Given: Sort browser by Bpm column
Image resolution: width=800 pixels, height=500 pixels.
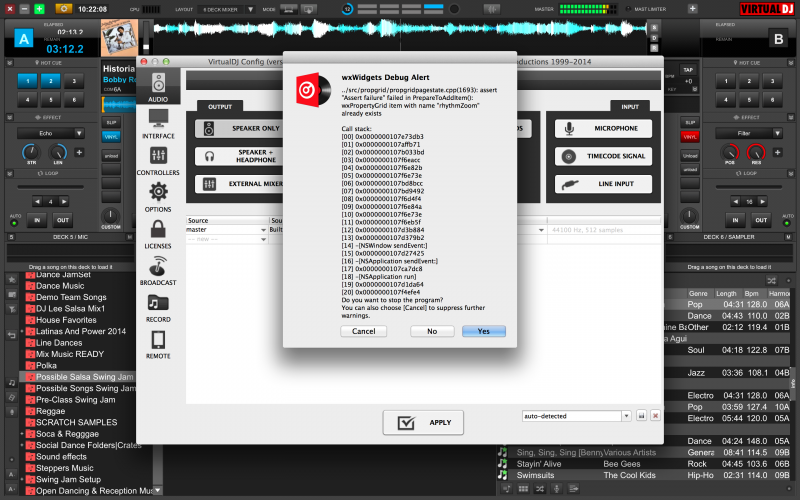Looking at the screenshot, I should click(751, 293).
